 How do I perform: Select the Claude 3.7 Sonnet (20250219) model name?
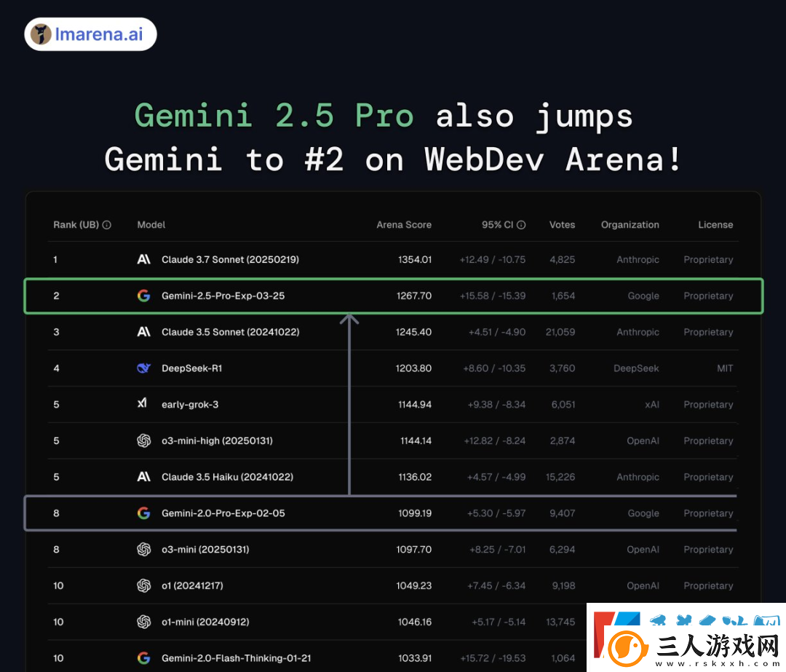tap(230, 259)
